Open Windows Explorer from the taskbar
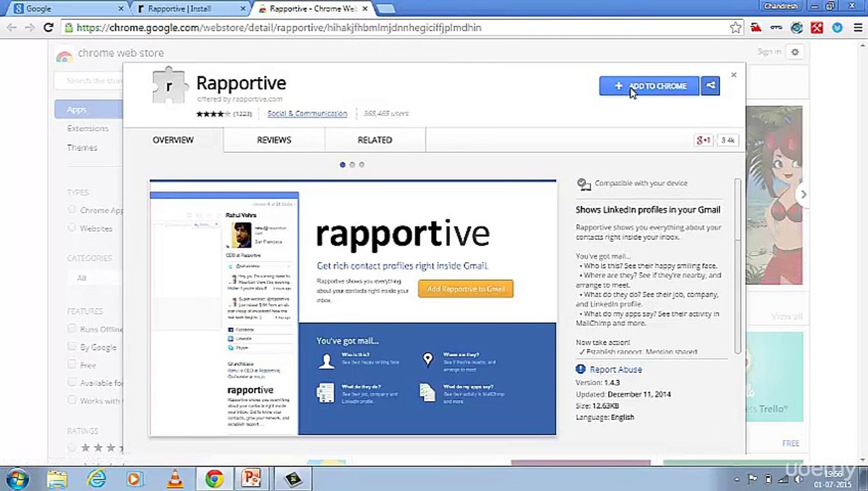Viewport: 868px width, 491px height. click(57, 479)
